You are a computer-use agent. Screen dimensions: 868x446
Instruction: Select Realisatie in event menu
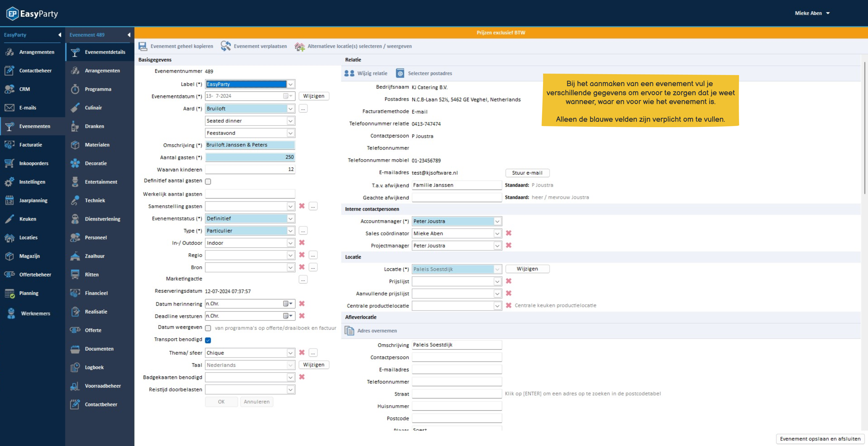[100, 312]
